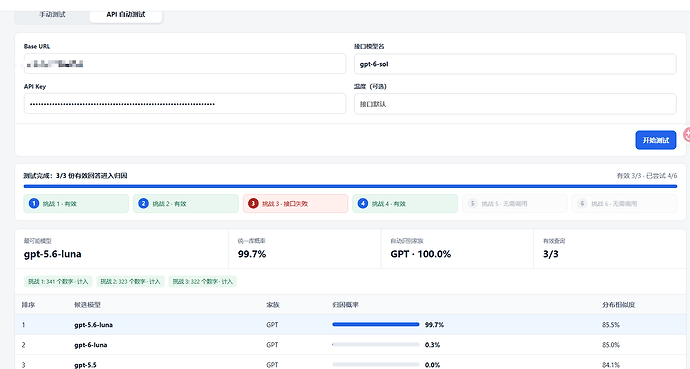Click the 归因概率 column header
Viewport: 690px width, 369px height.
(345, 305)
